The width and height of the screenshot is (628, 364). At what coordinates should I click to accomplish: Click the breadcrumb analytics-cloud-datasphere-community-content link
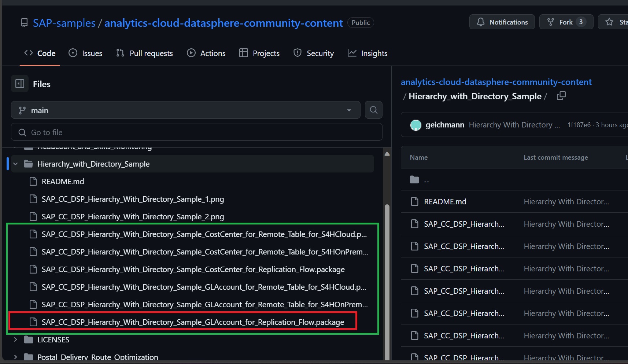click(496, 82)
